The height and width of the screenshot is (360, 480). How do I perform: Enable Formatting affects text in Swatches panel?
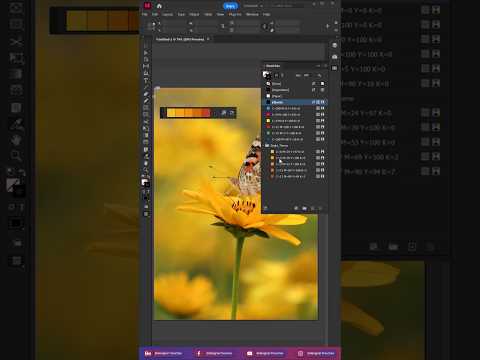(x=282, y=75)
